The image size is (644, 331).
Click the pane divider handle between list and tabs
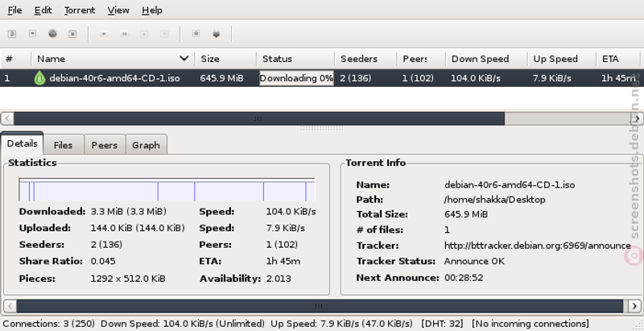coord(321,128)
